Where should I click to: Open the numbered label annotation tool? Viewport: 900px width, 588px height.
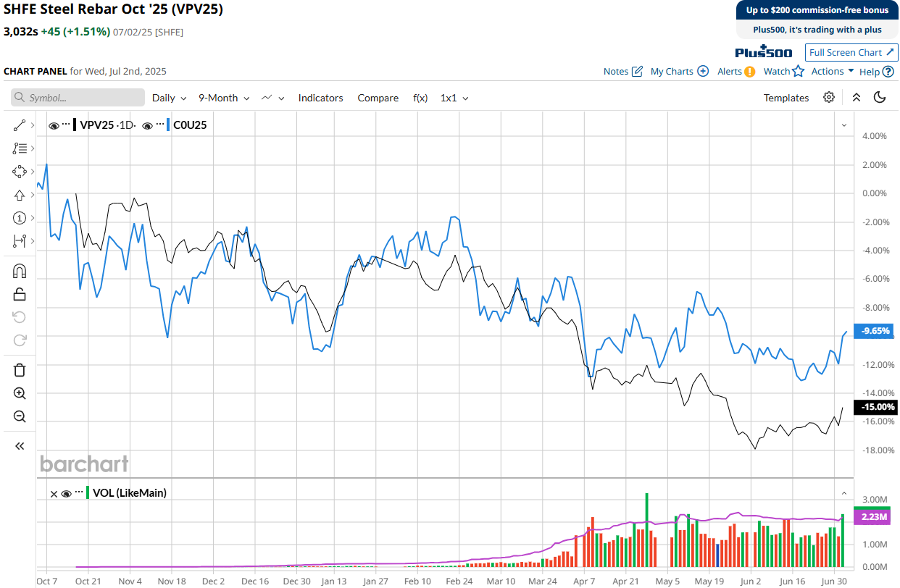point(20,218)
